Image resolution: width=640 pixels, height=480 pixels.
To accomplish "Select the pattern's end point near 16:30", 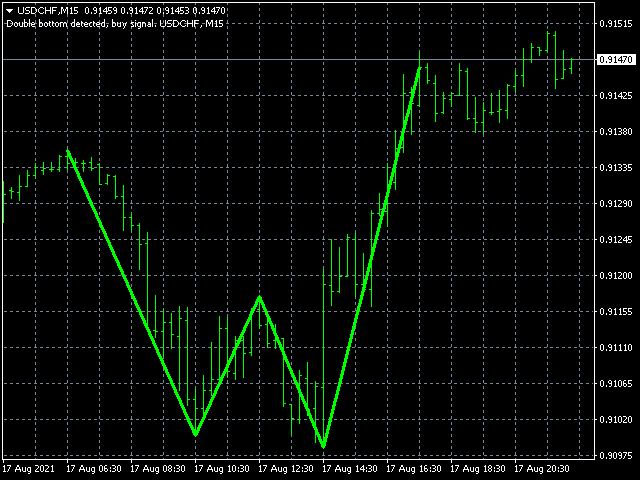I will [419, 68].
